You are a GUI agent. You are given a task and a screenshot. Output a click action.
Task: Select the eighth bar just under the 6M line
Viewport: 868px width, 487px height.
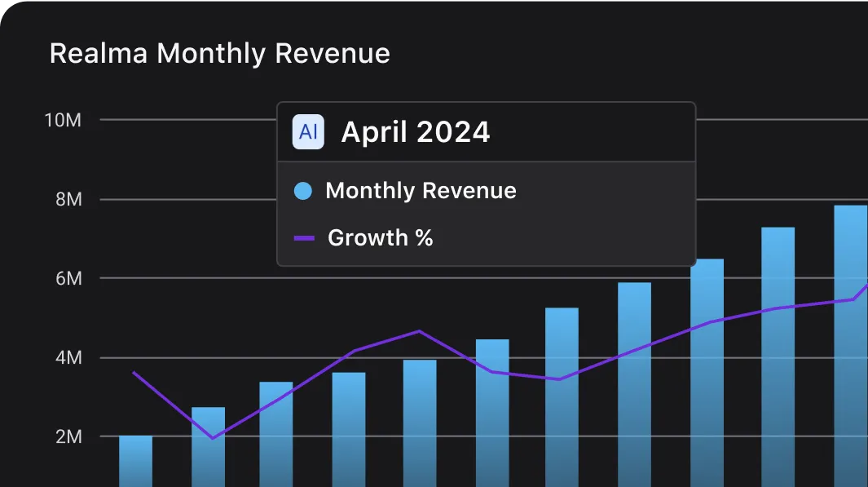(x=634, y=383)
